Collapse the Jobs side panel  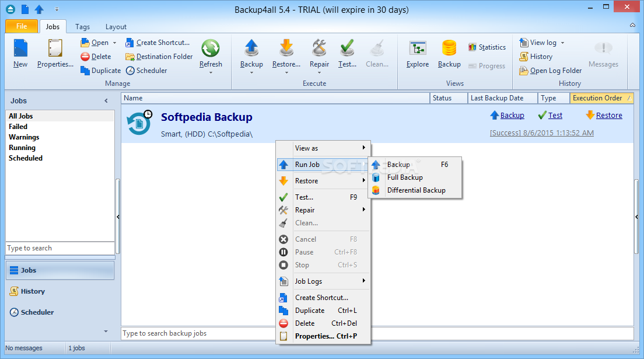(106, 101)
